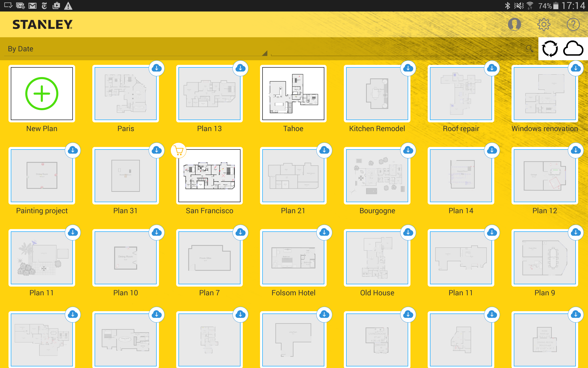Download Plan 10 via cloud icon
This screenshot has height=368, width=588.
coord(157,233)
